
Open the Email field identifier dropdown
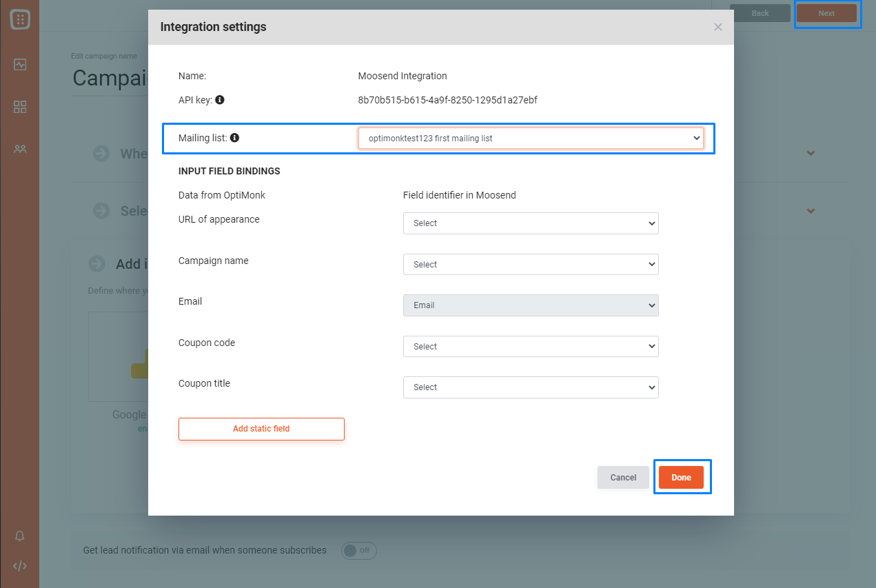[x=531, y=305]
